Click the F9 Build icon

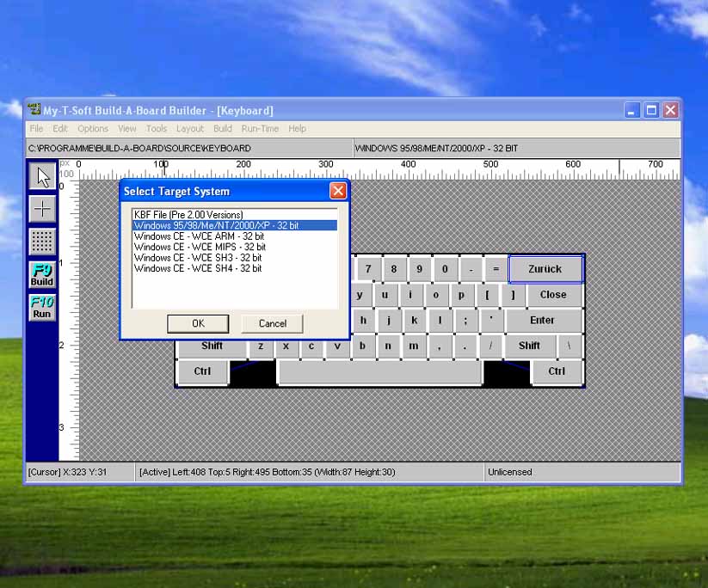click(x=42, y=274)
